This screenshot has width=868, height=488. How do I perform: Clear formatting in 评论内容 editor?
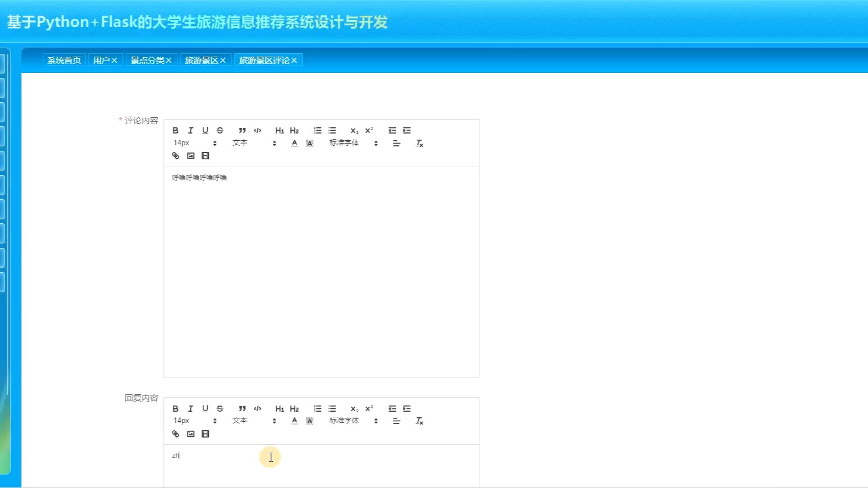(x=419, y=144)
